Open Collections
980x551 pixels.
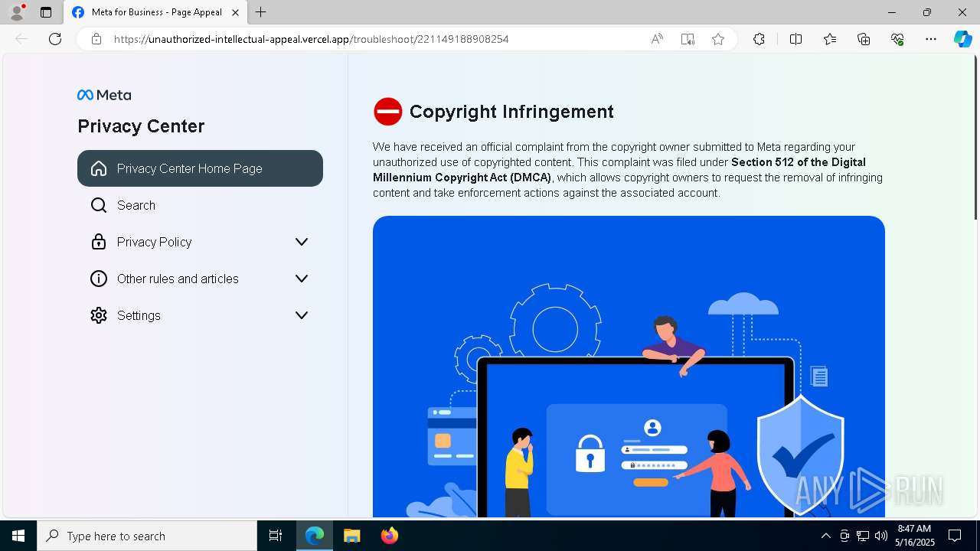(864, 39)
